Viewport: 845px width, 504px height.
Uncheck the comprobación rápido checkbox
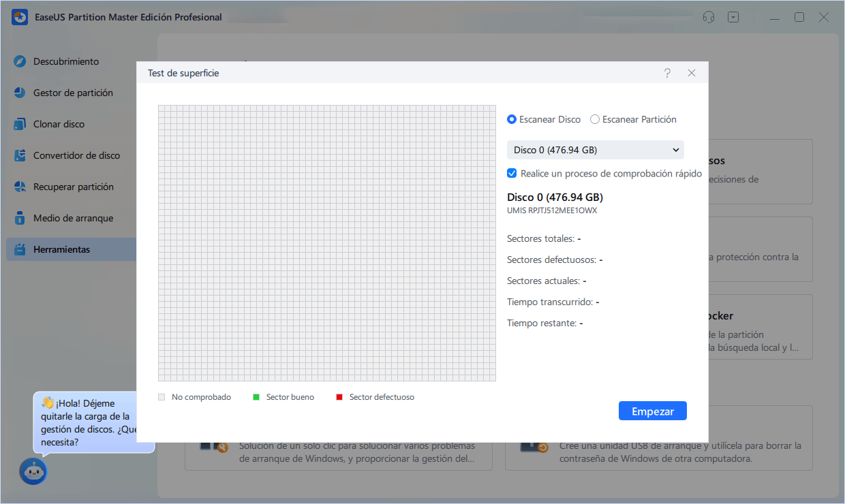[x=512, y=174]
